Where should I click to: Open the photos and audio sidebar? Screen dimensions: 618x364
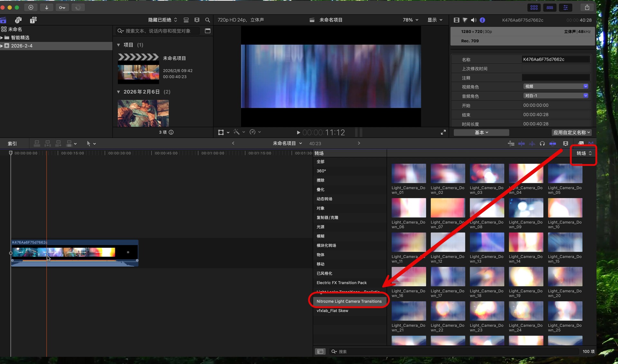point(18,20)
